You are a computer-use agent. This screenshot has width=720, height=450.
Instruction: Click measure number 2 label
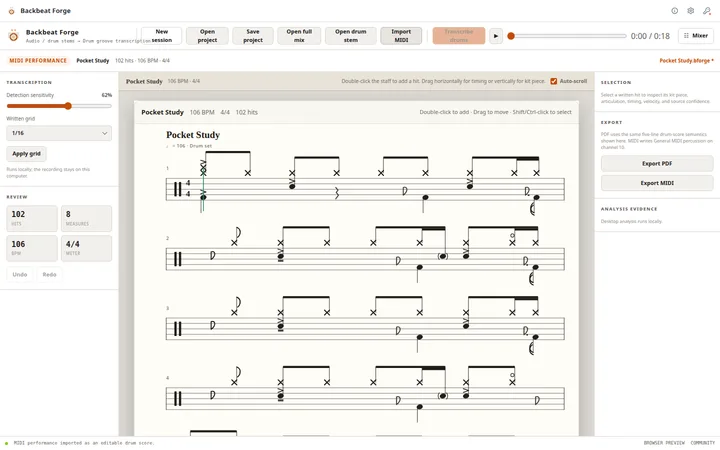167,238
